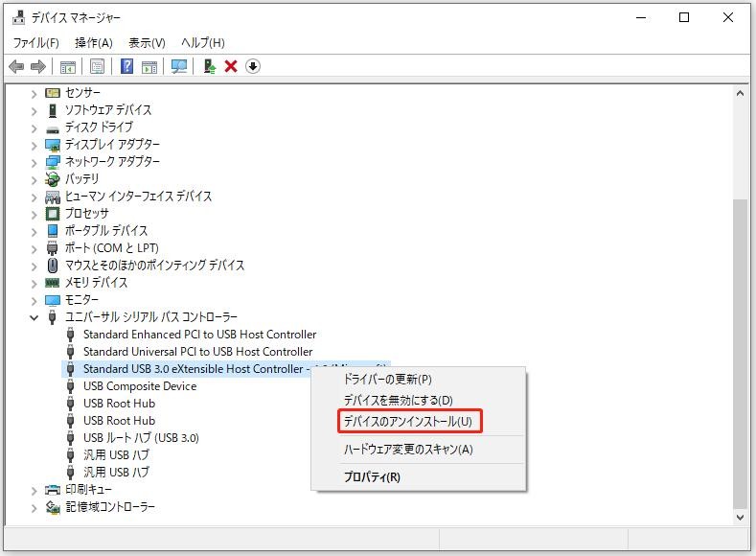Collapse the ユニバーサル シリアル バス コントローラー node
Image resolution: width=756 pixels, height=556 pixels.
[x=34, y=317]
